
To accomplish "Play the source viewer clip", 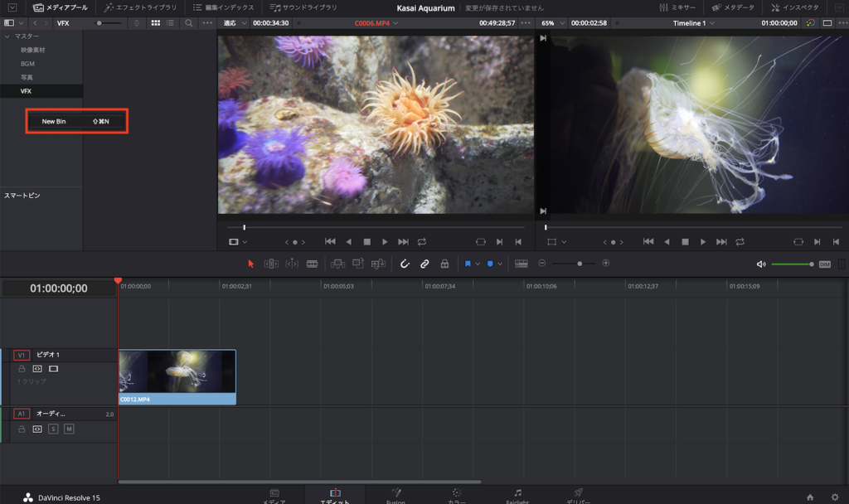I will click(385, 241).
